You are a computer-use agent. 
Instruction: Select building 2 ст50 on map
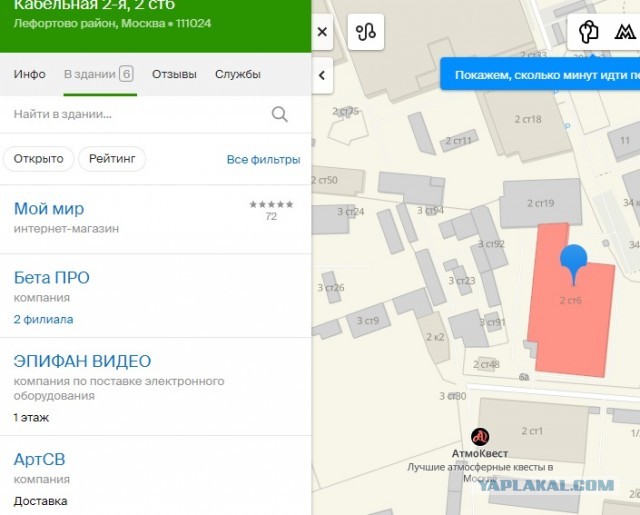pyautogui.click(x=337, y=180)
